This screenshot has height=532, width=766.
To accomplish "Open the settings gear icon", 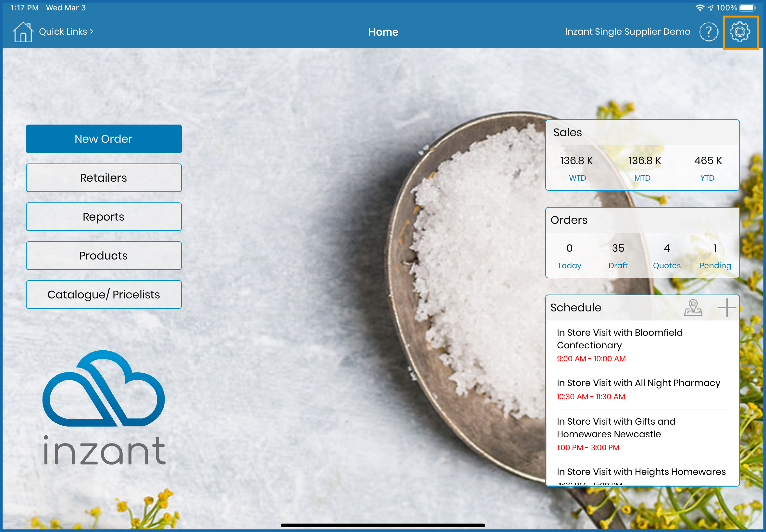I will point(740,32).
